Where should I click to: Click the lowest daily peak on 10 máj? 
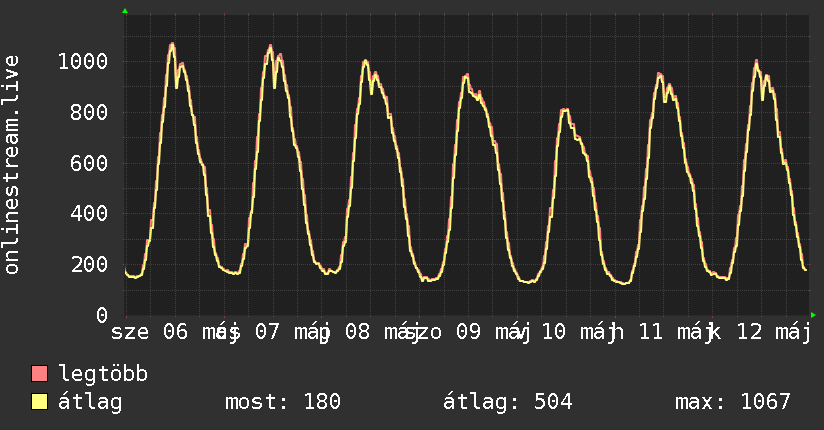pos(564,109)
